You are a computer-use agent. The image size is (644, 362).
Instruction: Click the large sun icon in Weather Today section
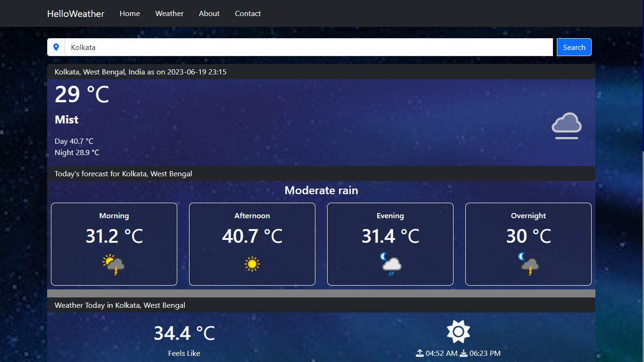click(x=458, y=331)
